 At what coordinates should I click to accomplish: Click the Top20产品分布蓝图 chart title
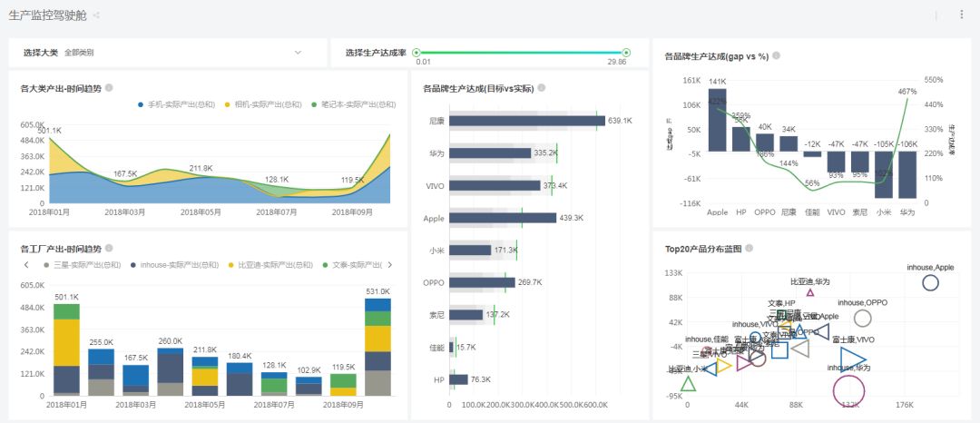(x=703, y=248)
